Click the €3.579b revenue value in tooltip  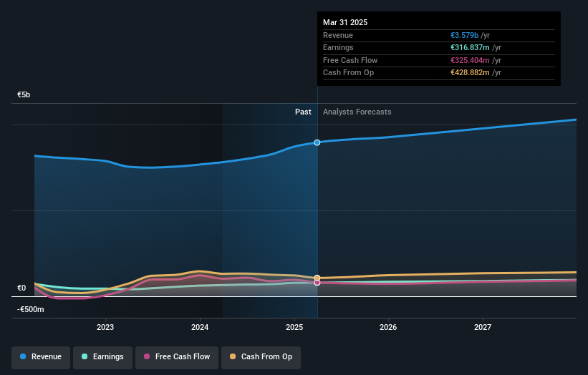[464, 35]
